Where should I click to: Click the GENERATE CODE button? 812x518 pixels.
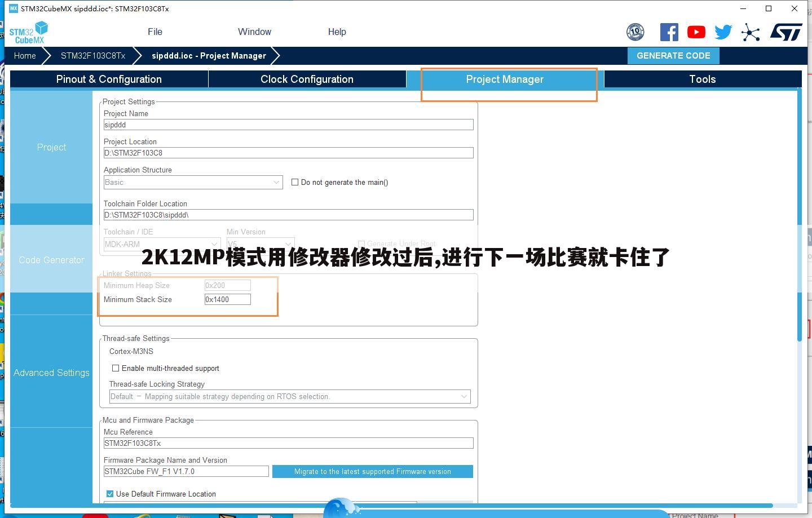tap(673, 56)
